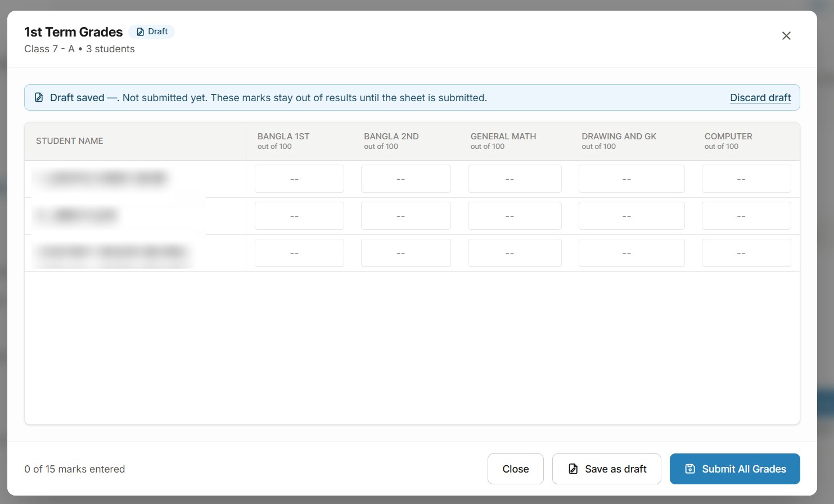Discard the saved draft

760,98
